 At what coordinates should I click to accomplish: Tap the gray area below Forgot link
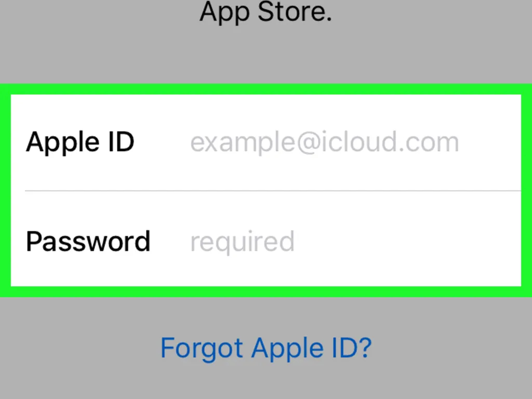pos(265,382)
